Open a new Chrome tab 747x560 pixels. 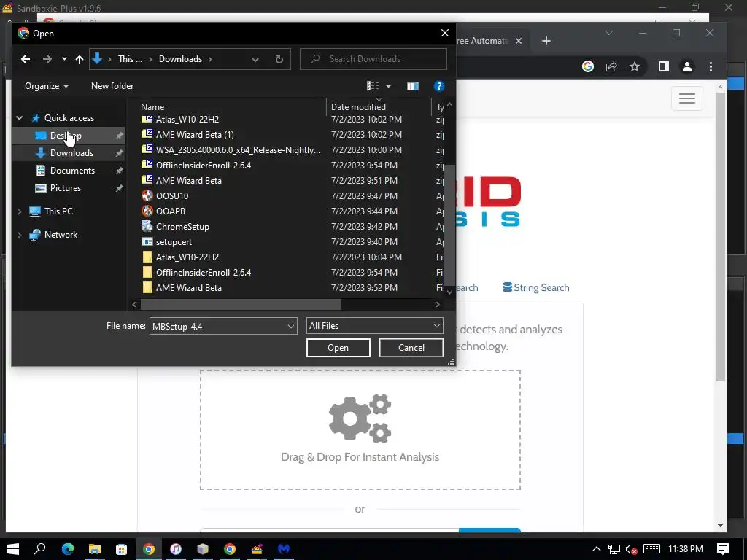point(546,41)
